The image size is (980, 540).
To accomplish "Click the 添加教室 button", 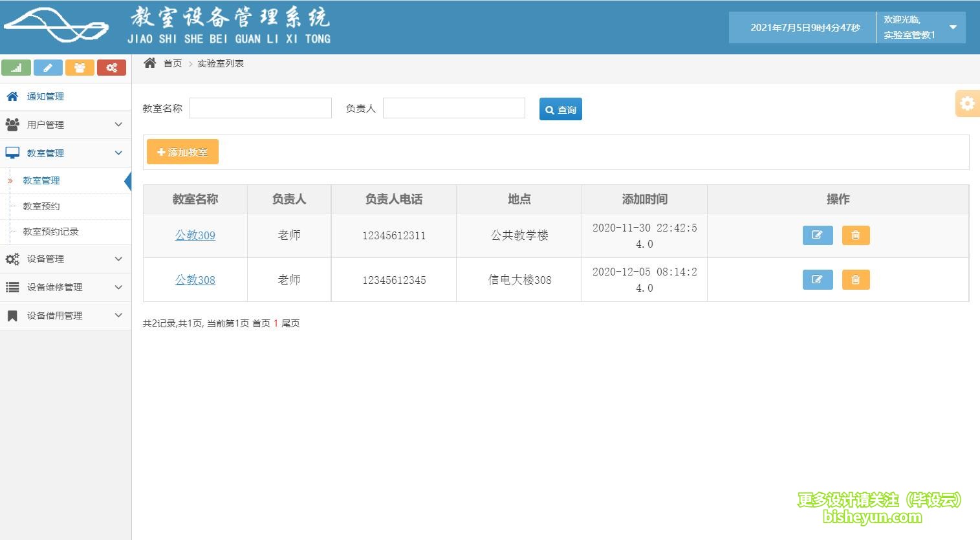I will 182,151.
